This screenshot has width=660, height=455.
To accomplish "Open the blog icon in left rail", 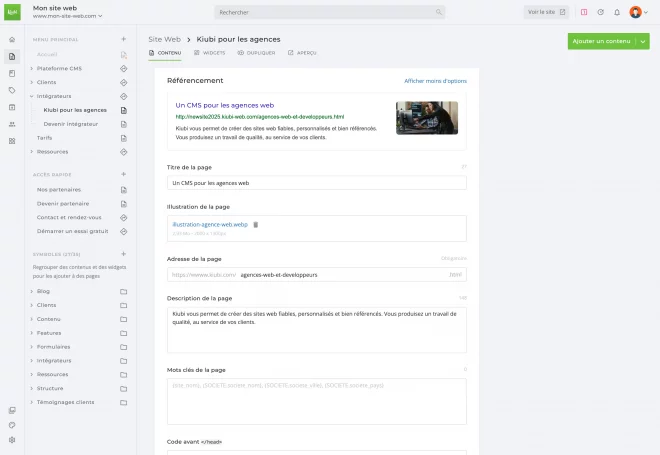I will pyautogui.click(x=12, y=74).
